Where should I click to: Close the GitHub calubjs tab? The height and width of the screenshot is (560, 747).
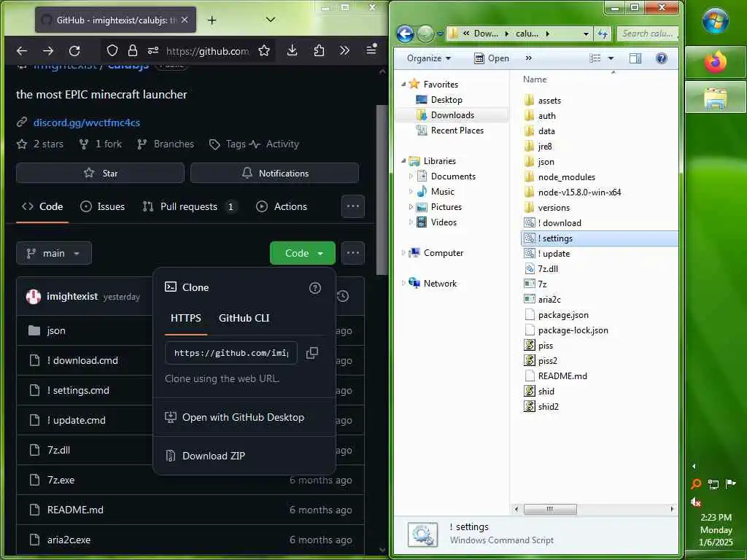tap(185, 20)
